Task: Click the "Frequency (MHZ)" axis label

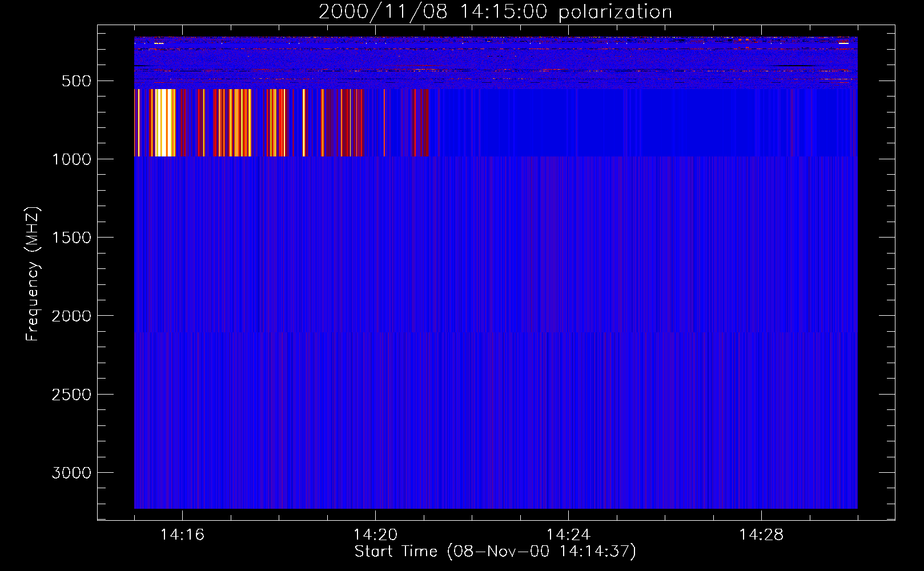Action: 33,274
